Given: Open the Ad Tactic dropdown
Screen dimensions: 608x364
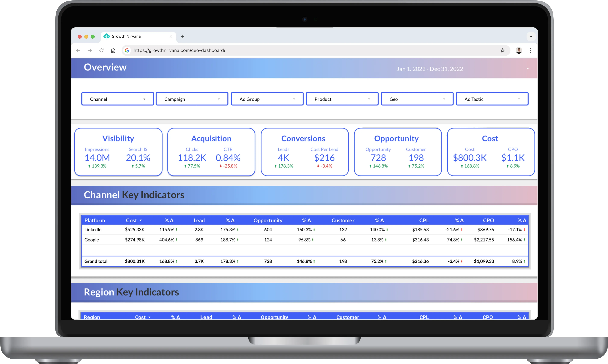Looking at the screenshot, I should tap(492, 99).
